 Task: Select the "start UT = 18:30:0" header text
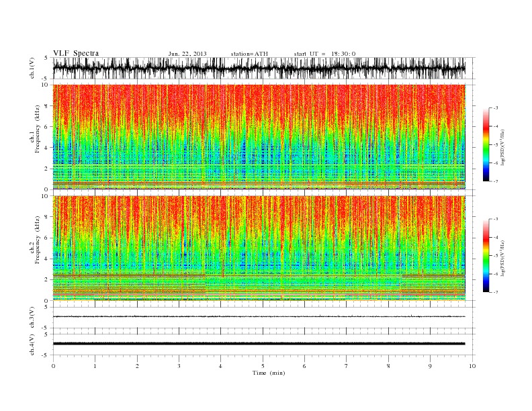pyautogui.click(x=324, y=54)
